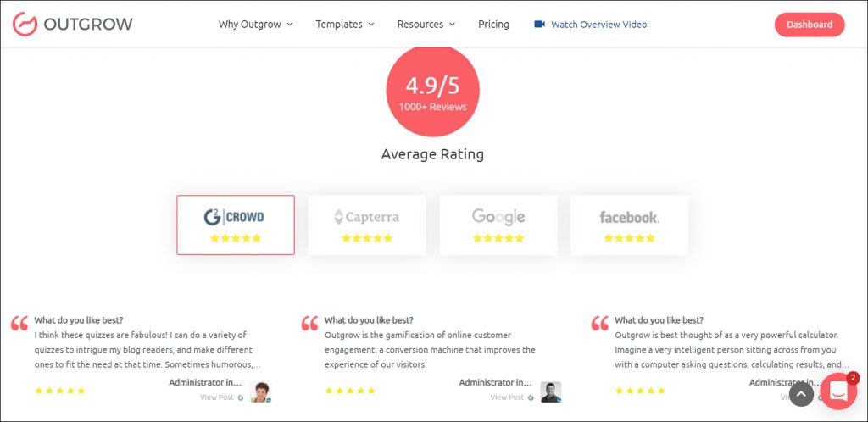Expand the Why Outgrow dropdown

click(x=255, y=25)
